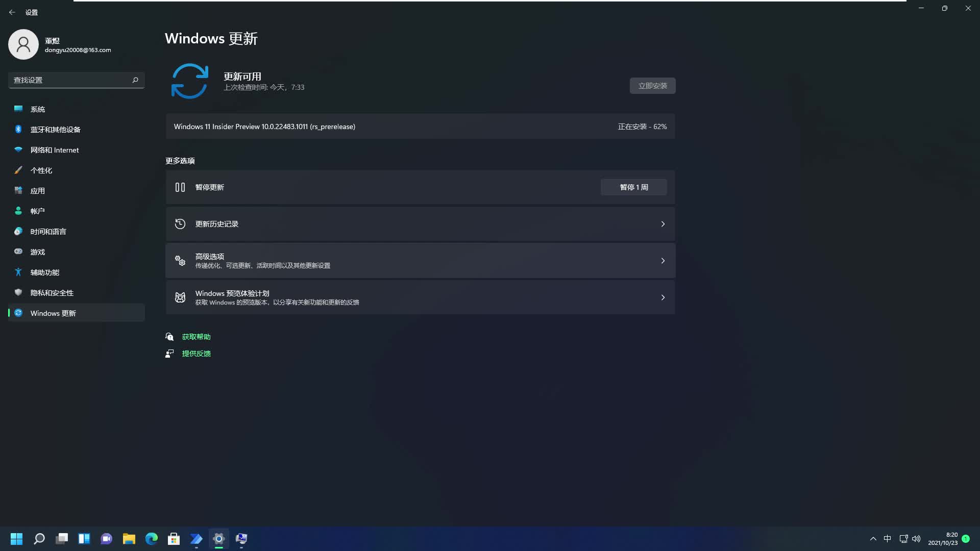This screenshot has height=551, width=980.
Task: Open the green notification count badge
Action: pyautogui.click(x=966, y=539)
